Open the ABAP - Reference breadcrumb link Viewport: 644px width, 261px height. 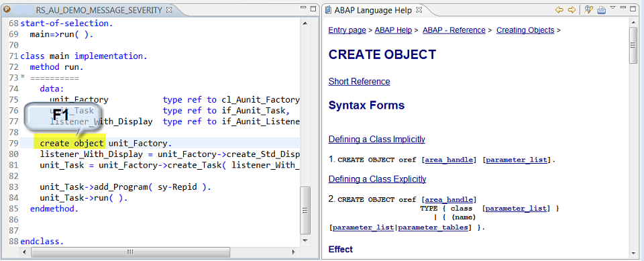(x=454, y=30)
